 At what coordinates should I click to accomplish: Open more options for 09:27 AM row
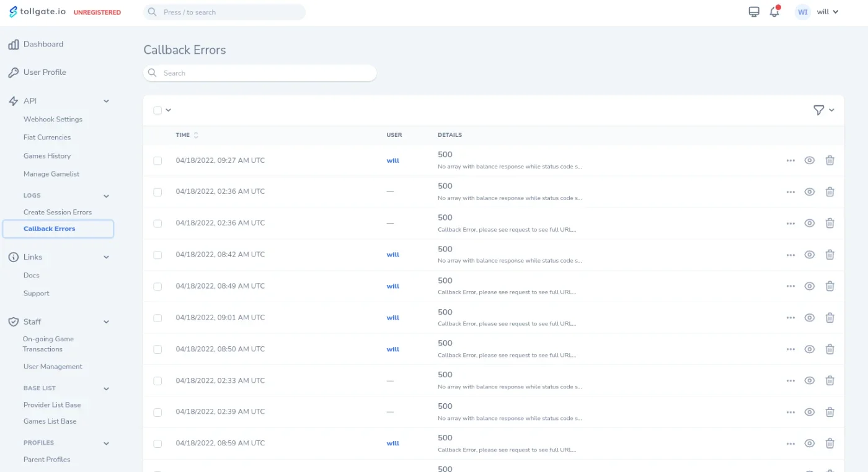[790, 160]
